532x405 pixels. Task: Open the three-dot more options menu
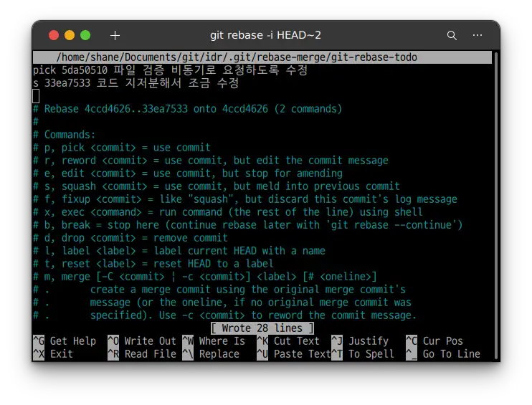(478, 35)
